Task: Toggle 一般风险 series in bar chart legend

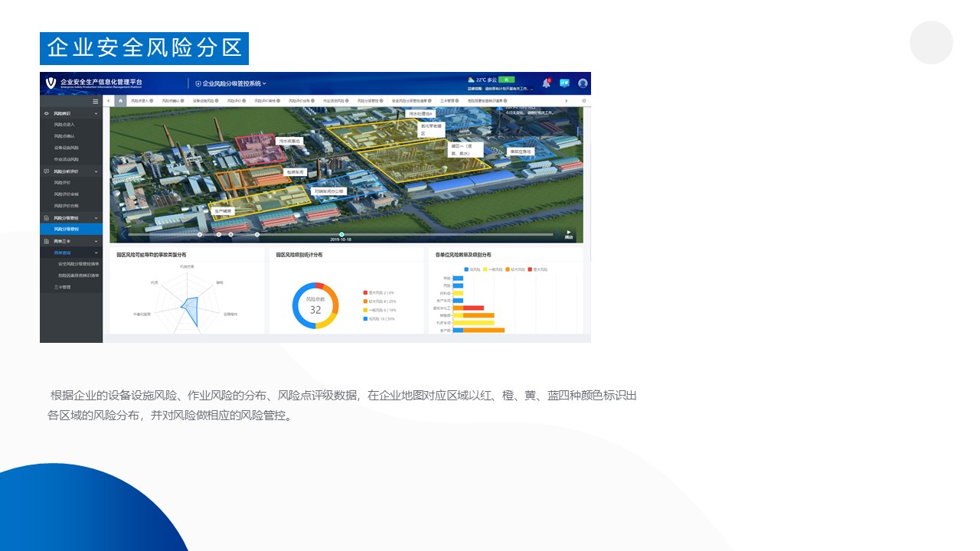Action: 493,269
